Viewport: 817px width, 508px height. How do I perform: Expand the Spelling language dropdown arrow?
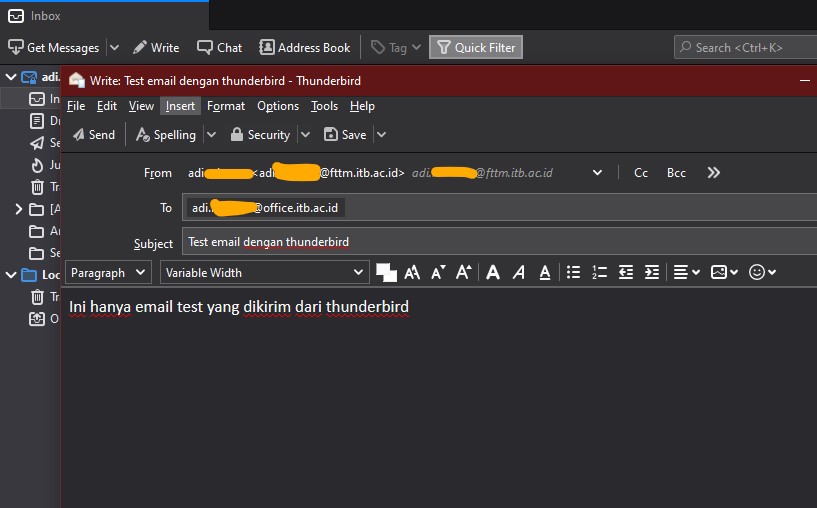(x=211, y=135)
